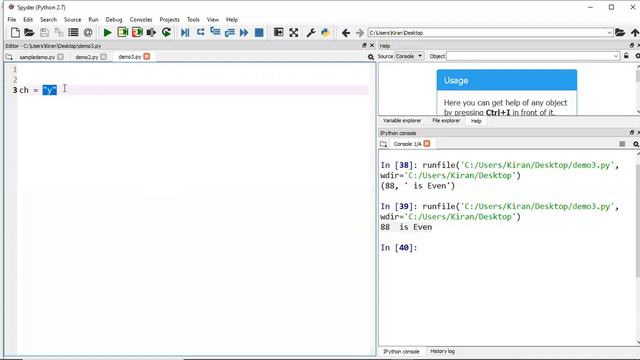Switch to File explorer tab
This screenshot has width=640, height=360.
point(446,121)
